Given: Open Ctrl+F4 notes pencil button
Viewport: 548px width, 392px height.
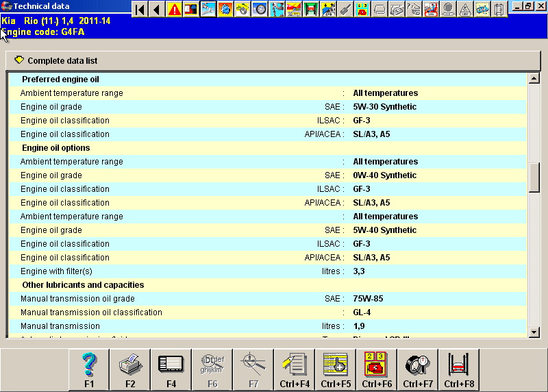Looking at the screenshot, I should tap(295, 369).
